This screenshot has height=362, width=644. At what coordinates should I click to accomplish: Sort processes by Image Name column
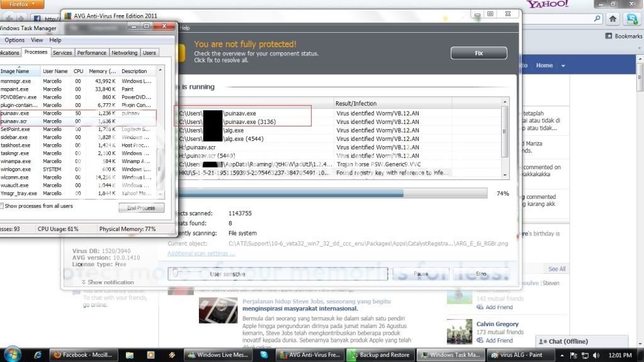[x=20, y=71]
